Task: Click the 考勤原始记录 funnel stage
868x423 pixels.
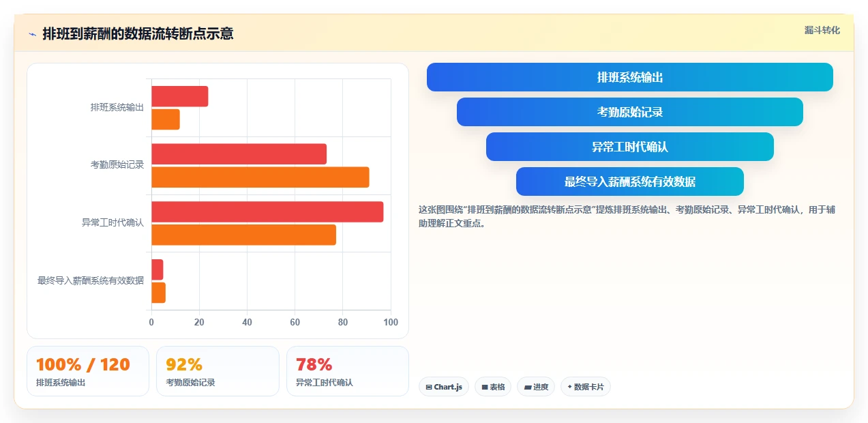Action: [630, 112]
